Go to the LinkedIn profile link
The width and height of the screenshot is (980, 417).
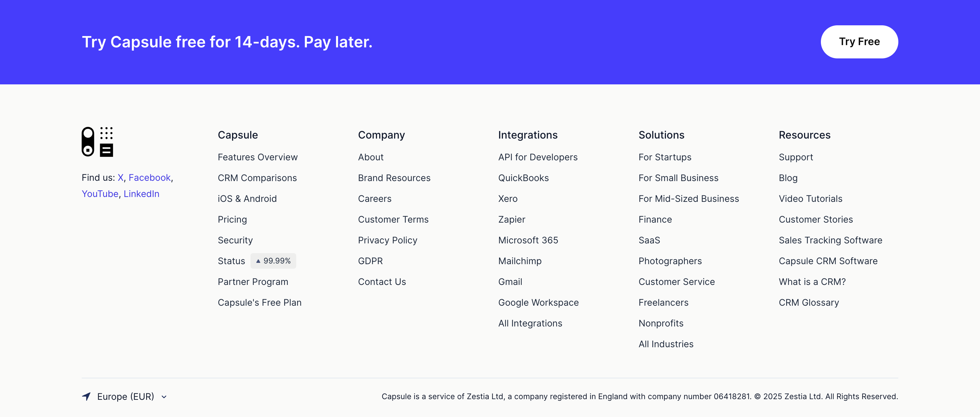tap(142, 194)
